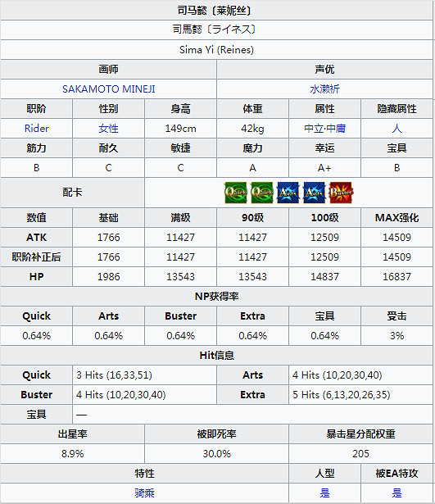435x504 pixels.
Task: Click the Extra hits text 5 Hits (6,13,20,26,35)
Action: 341,395
